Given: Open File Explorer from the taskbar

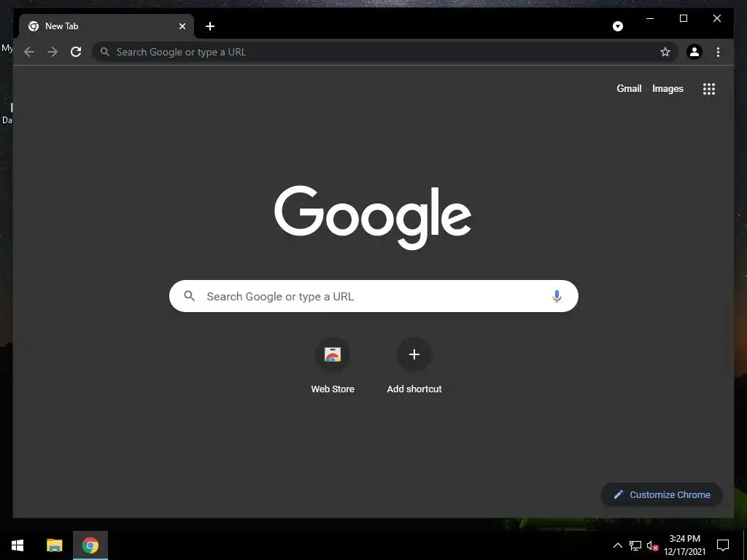Looking at the screenshot, I should tap(54, 545).
